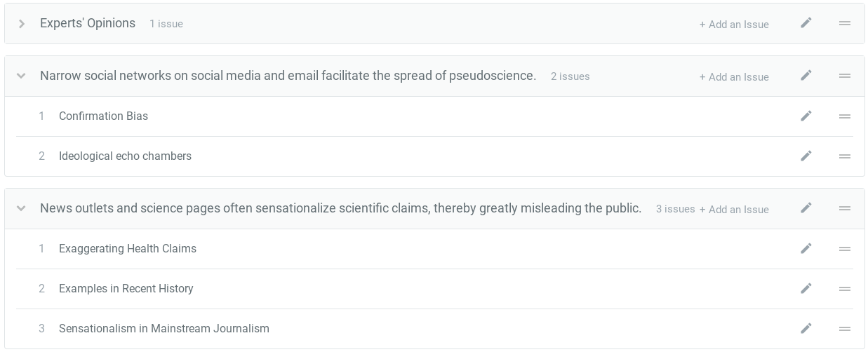The width and height of the screenshot is (868, 352).
Task: Collapse the News outlets and science pages section
Action: pos(21,208)
